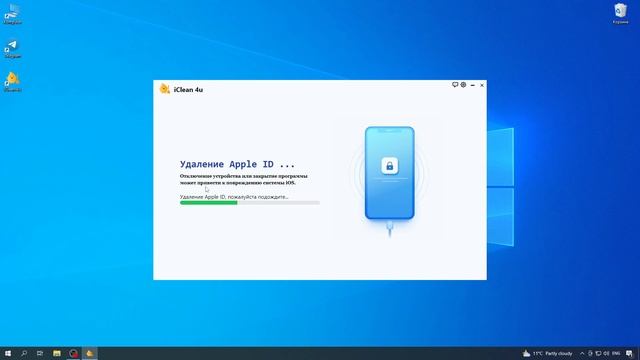Open taskbar search

(24, 353)
